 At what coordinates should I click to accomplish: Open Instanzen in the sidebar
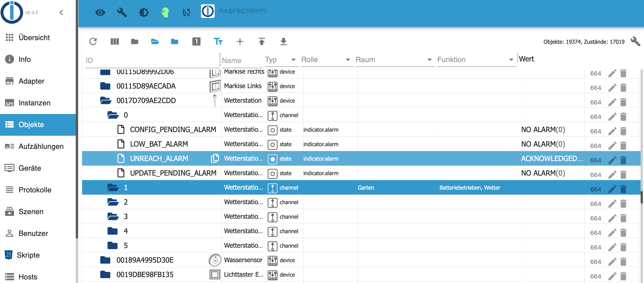(34, 103)
